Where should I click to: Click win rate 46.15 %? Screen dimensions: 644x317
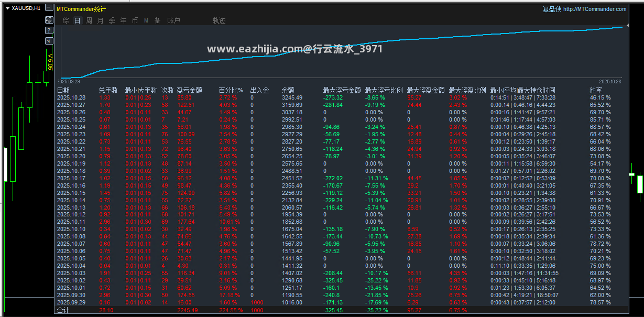tap(601, 97)
